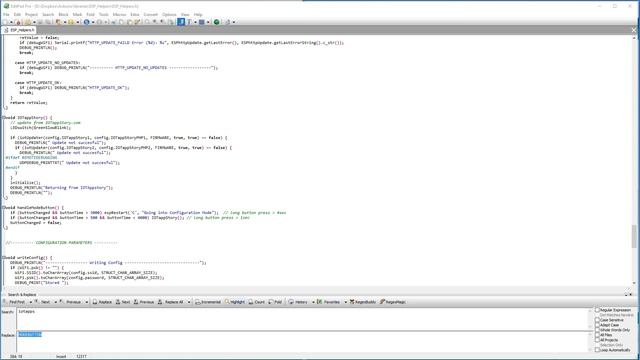The width and height of the screenshot is (640, 360).
Task: Toggle the All Projects search option
Action: click(x=598, y=340)
